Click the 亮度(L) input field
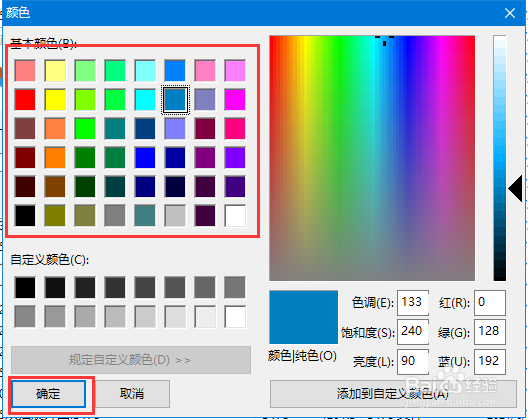The image size is (528, 420). [413, 361]
